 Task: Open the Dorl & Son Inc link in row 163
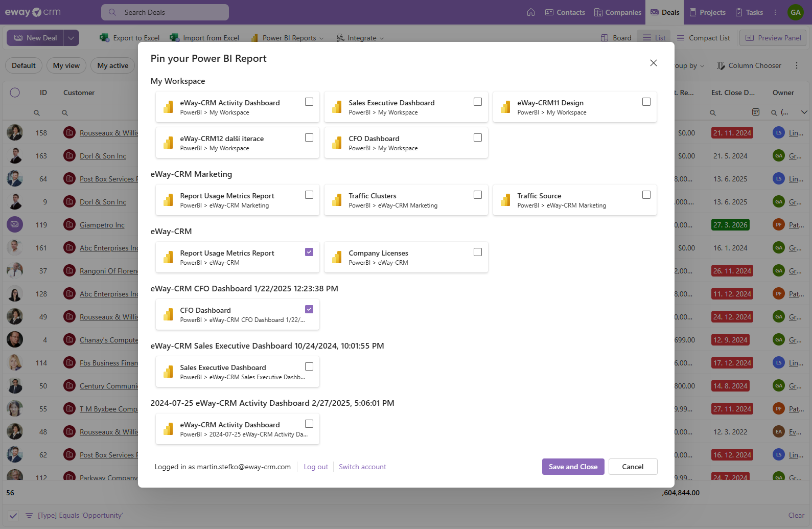click(x=103, y=156)
